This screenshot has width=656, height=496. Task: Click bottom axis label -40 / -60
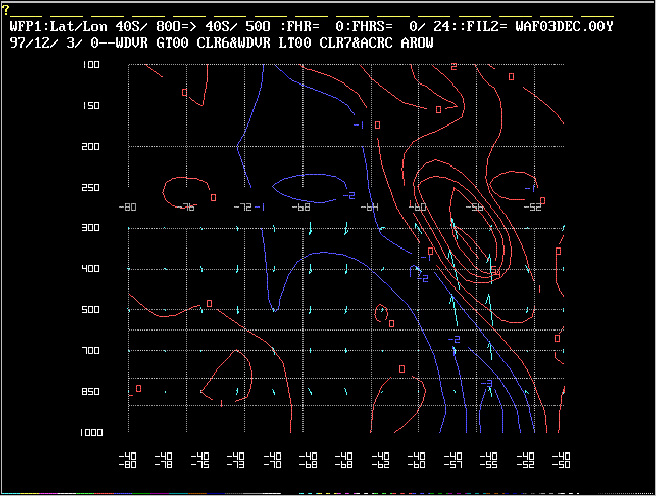tap(417, 460)
